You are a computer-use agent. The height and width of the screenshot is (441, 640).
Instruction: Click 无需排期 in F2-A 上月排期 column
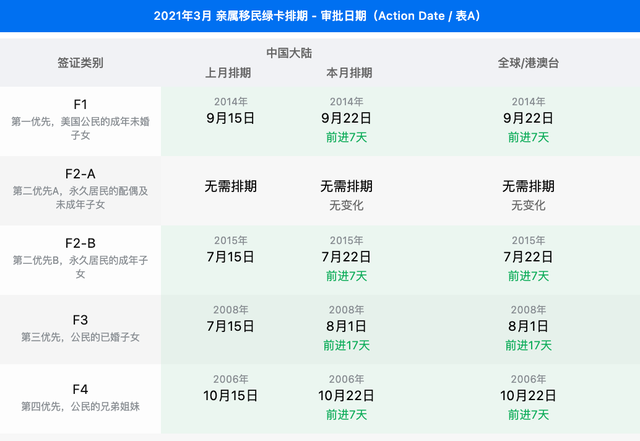pos(231,186)
